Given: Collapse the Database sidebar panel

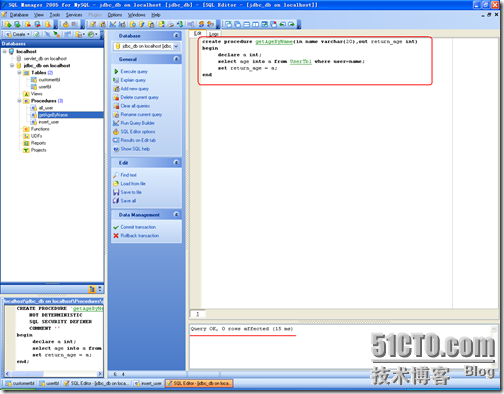Looking at the screenshot, I should point(176,36).
